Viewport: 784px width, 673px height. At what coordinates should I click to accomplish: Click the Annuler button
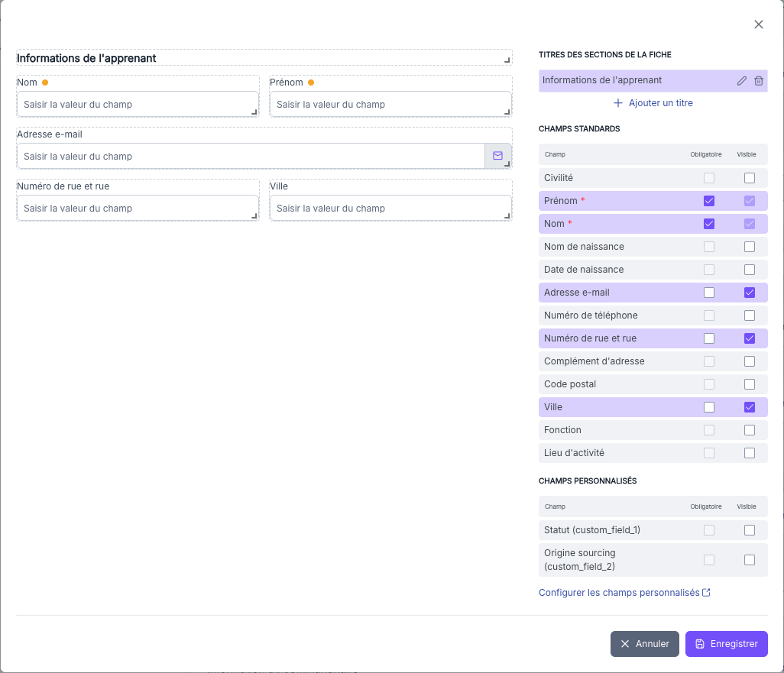click(x=644, y=644)
